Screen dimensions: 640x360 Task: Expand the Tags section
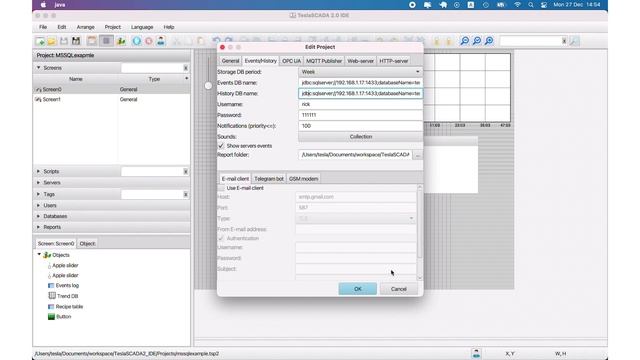[39, 194]
